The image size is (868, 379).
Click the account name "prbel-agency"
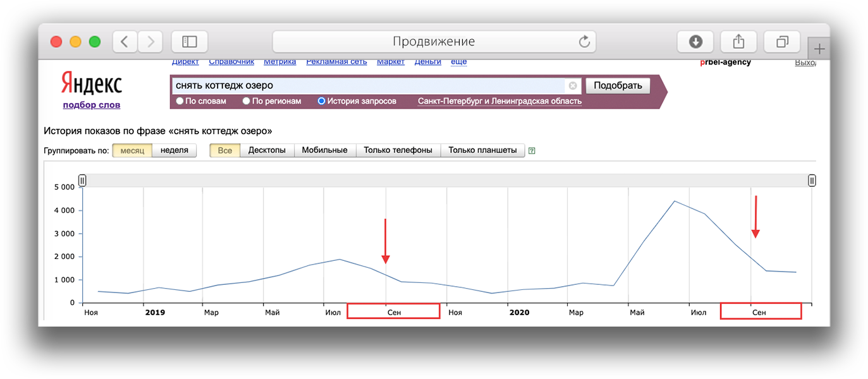click(x=726, y=63)
